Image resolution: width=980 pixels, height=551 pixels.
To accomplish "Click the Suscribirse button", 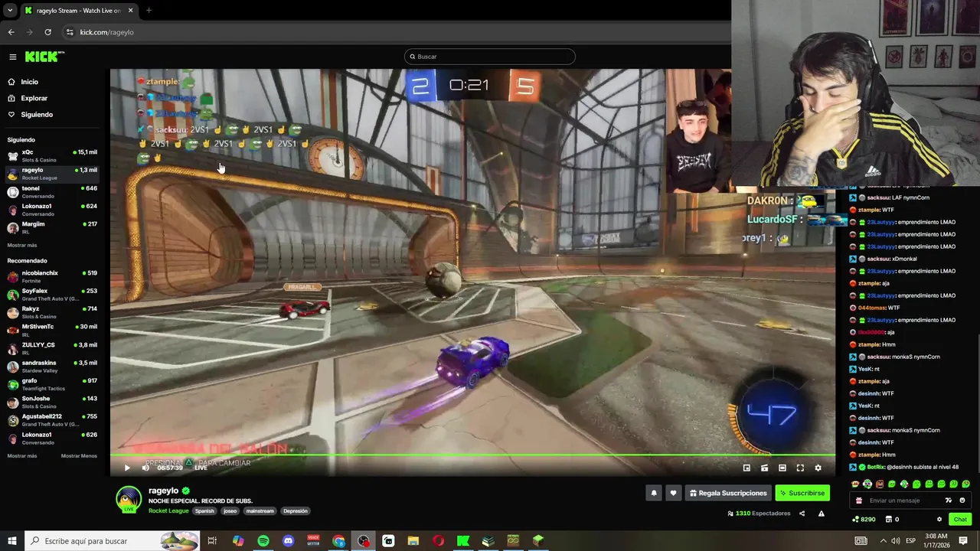I will (x=802, y=493).
